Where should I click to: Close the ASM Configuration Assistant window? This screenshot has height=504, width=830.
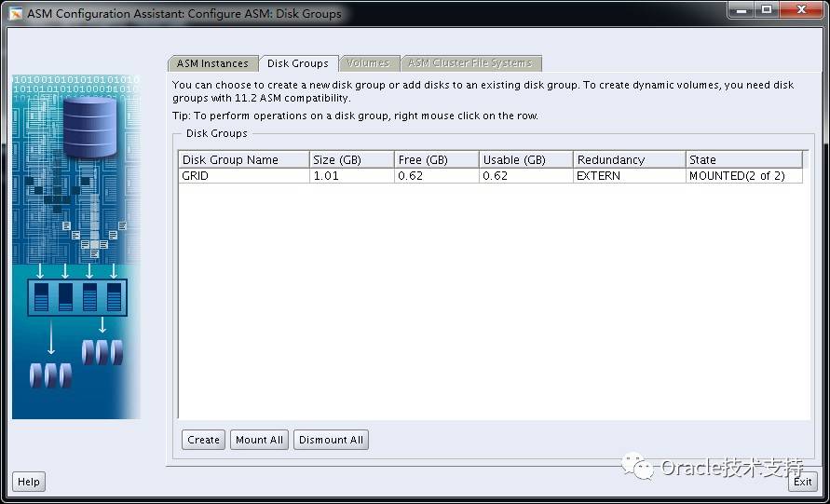click(x=801, y=9)
